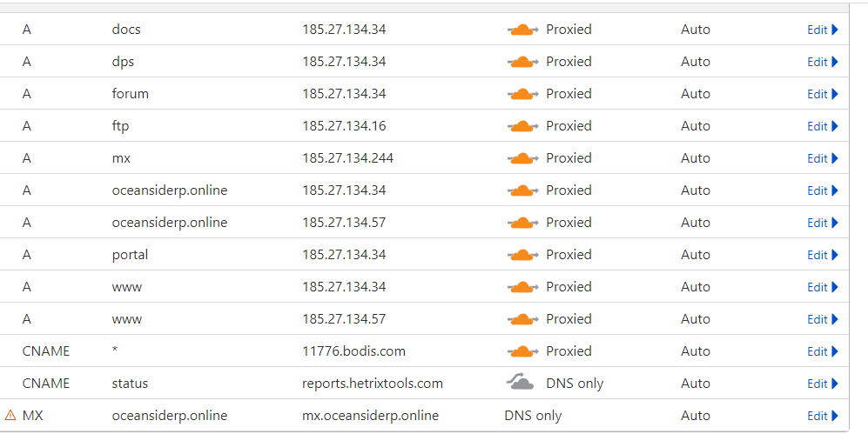Click the orange cloud for portal record
Image resolution: width=868 pixels, height=434 pixels.
tap(522, 255)
